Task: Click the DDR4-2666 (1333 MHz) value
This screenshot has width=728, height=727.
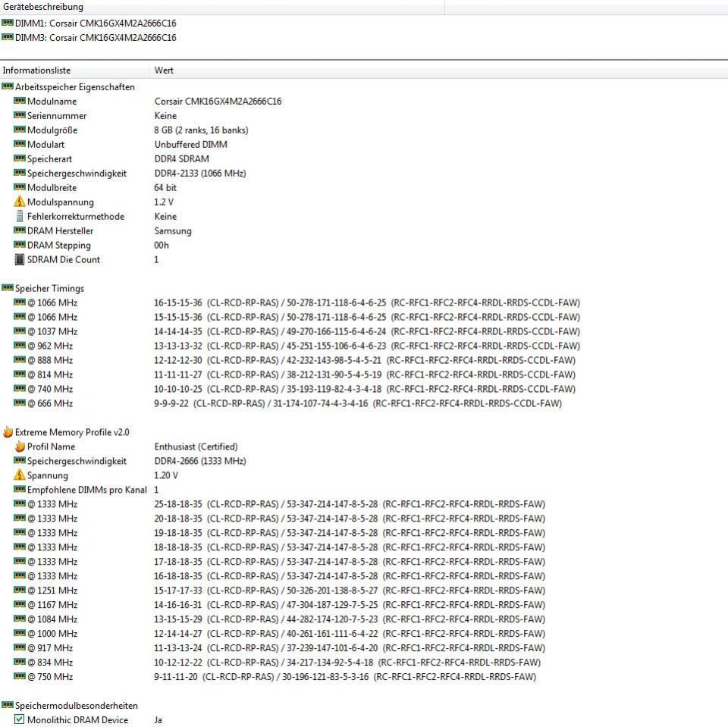Action: 200,461
